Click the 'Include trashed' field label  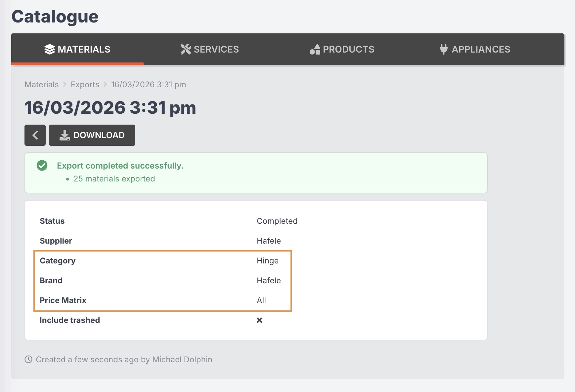70,320
